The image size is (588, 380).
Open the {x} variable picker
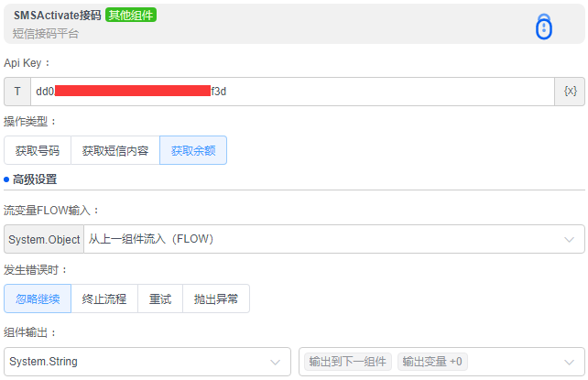[570, 92]
